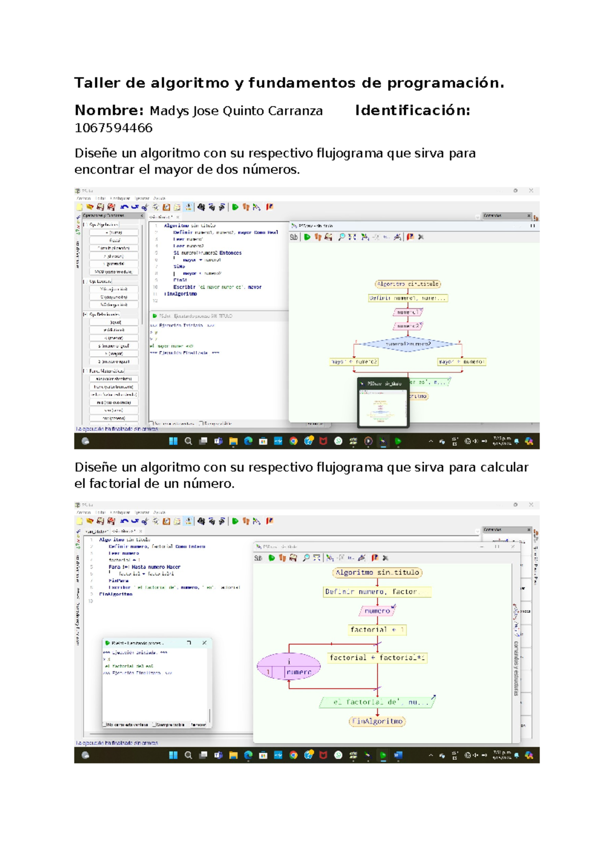Open dropdown arrow beside Comandos panel, upper screenshot
Image resolution: width=614 pixels, height=868 pixels.
(478, 216)
